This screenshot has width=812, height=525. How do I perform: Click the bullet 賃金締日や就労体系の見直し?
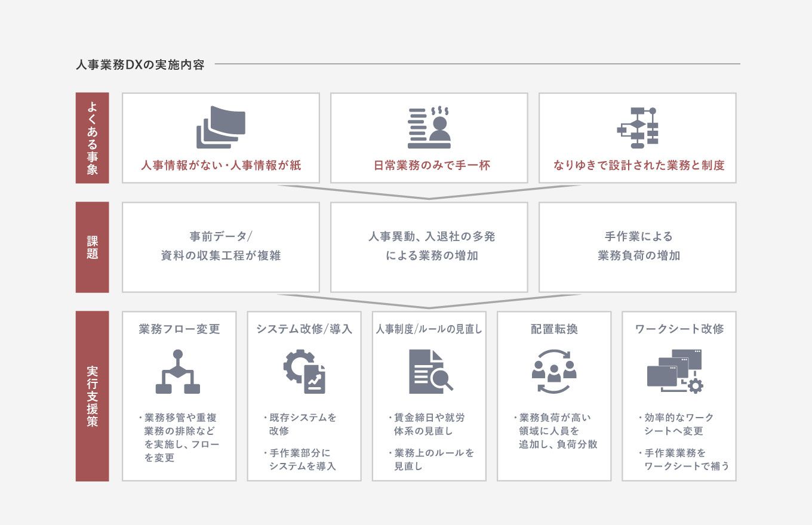point(426,424)
